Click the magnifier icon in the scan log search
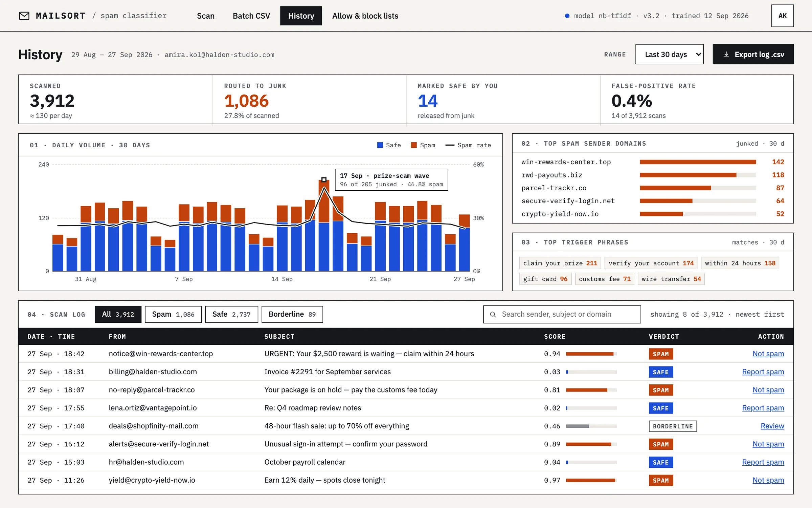The image size is (812, 508). tap(493, 314)
